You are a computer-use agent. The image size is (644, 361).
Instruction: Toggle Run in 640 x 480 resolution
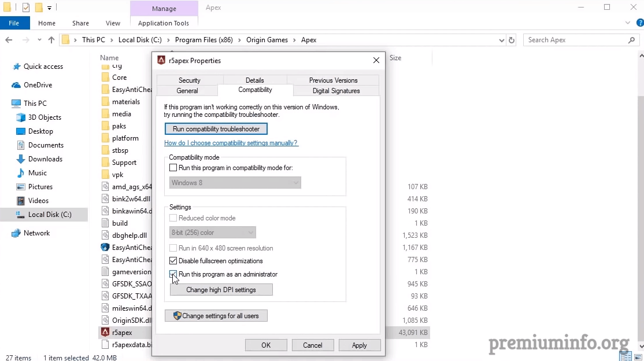pyautogui.click(x=173, y=248)
